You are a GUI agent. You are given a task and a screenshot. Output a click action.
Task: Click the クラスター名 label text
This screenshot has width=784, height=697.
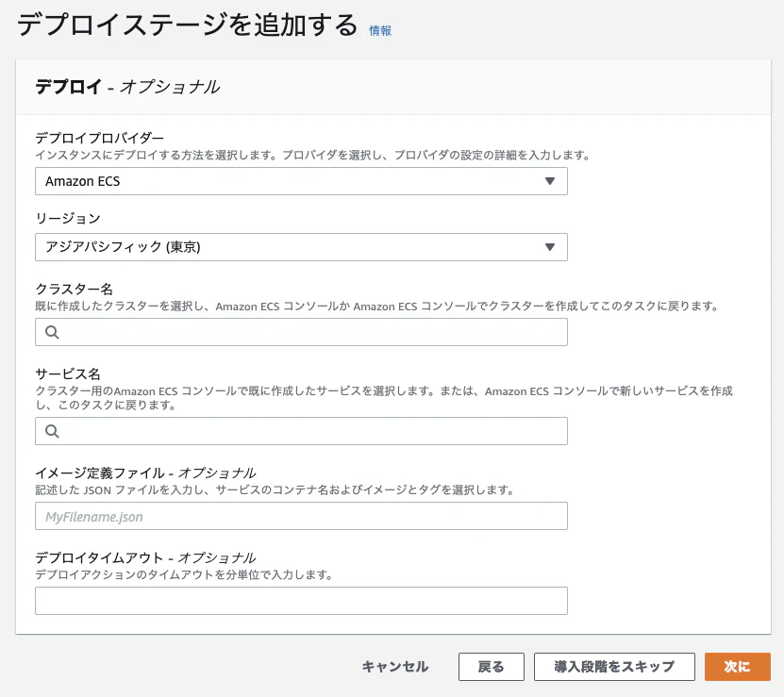tap(74, 289)
